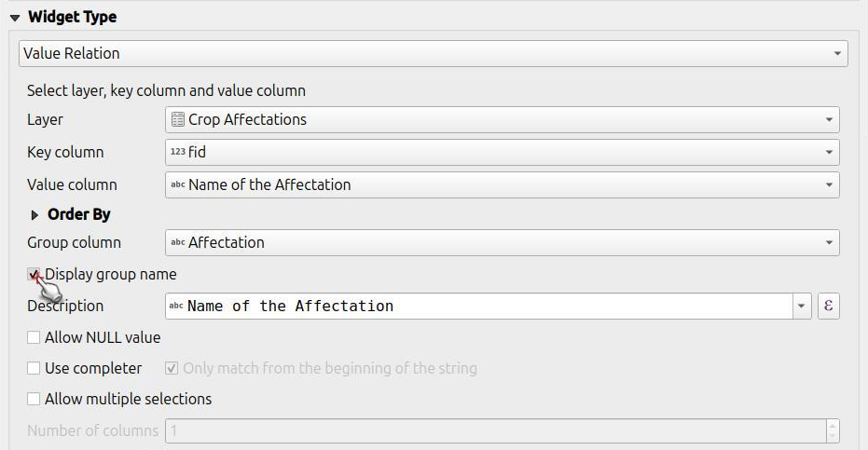
Task: Open the Description field dropdown arrow
Action: [x=802, y=307]
